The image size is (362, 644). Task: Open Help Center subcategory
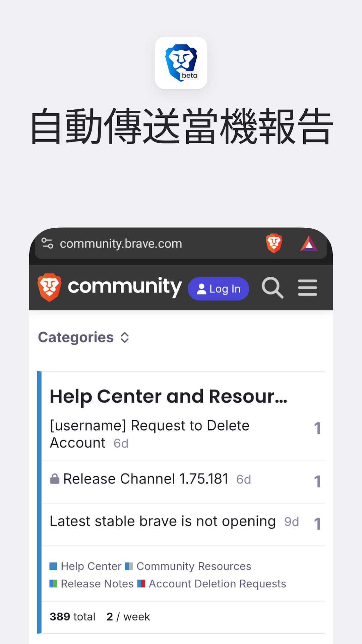tap(91, 566)
